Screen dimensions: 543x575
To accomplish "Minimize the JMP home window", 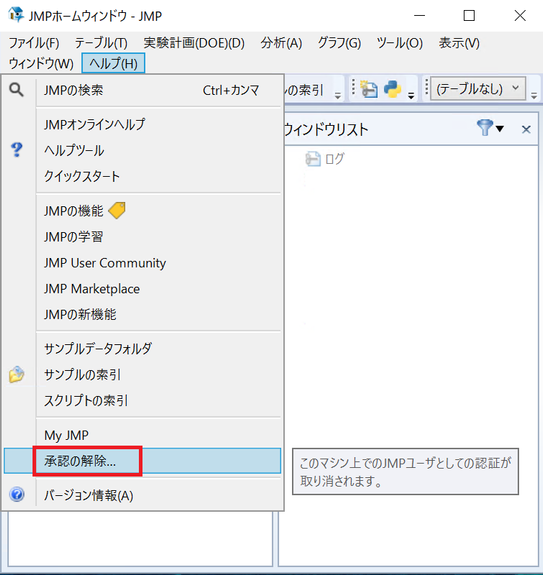I will pyautogui.click(x=419, y=16).
